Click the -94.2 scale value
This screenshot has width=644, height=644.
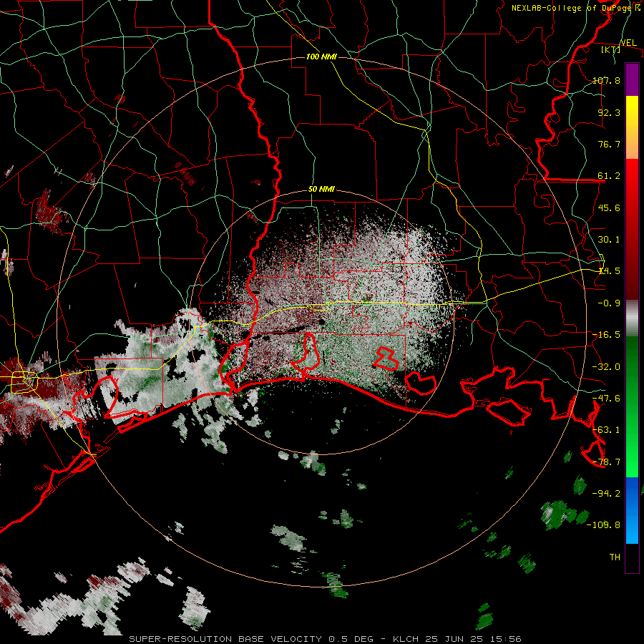click(606, 494)
